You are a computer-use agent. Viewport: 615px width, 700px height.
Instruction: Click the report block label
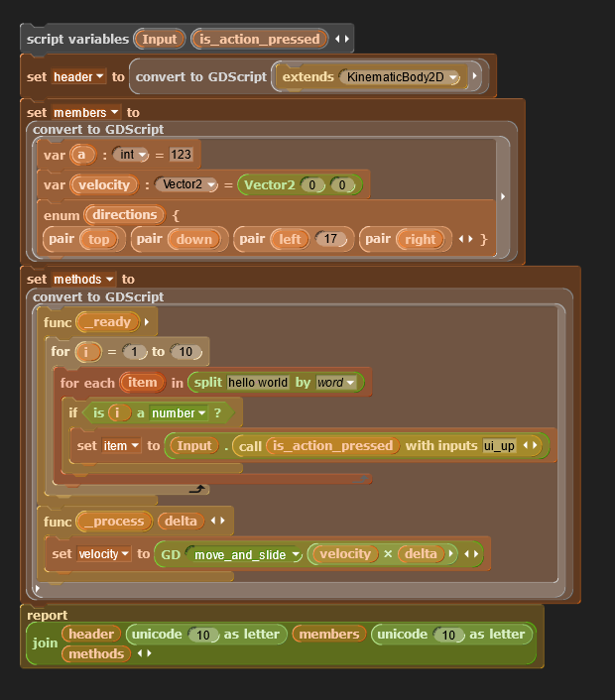[47, 615]
